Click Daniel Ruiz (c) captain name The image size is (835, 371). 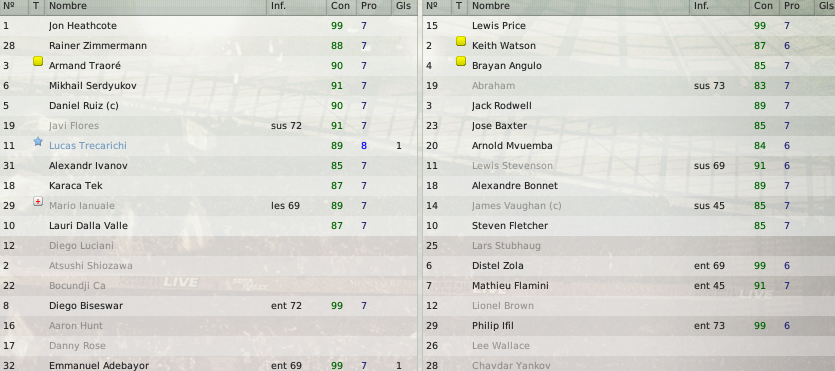coord(84,106)
